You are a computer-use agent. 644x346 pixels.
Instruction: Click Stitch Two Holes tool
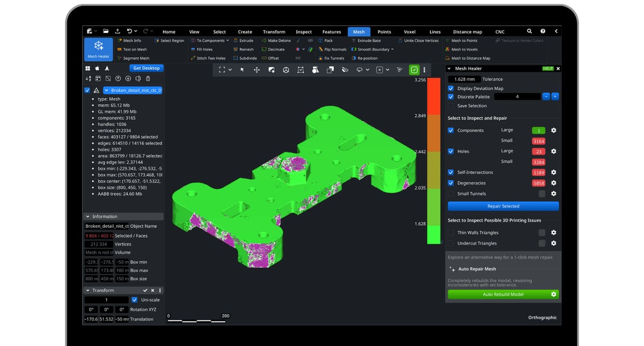point(208,58)
